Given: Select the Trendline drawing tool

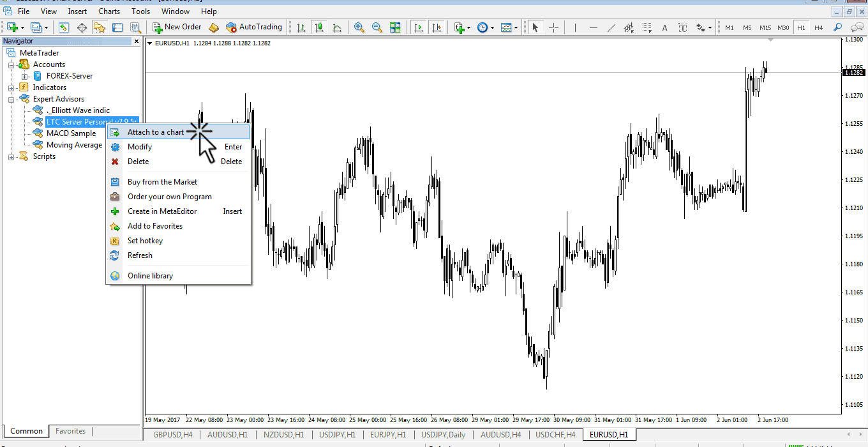Looking at the screenshot, I should [x=611, y=27].
